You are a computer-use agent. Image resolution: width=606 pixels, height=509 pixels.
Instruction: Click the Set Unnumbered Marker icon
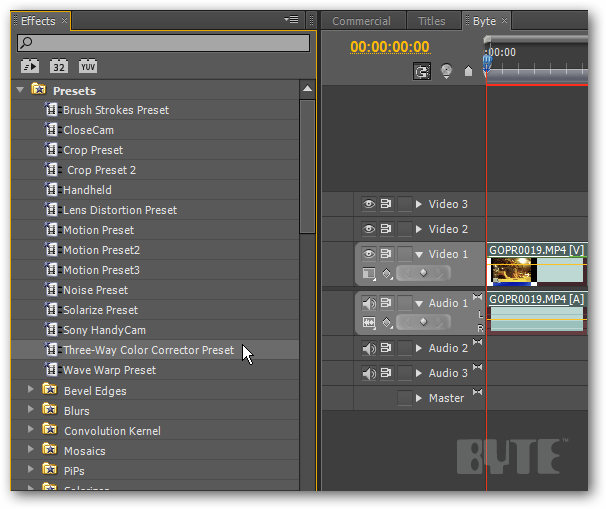click(467, 71)
